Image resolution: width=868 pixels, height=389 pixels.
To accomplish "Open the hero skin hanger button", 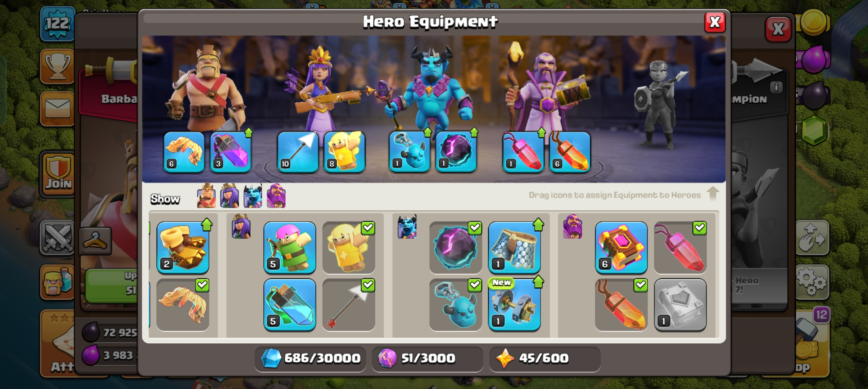I will point(95,241).
